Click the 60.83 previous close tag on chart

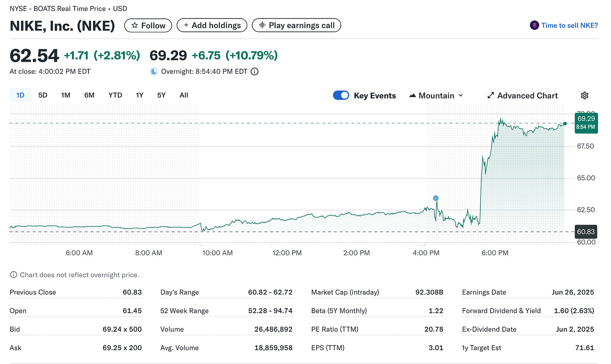click(586, 232)
